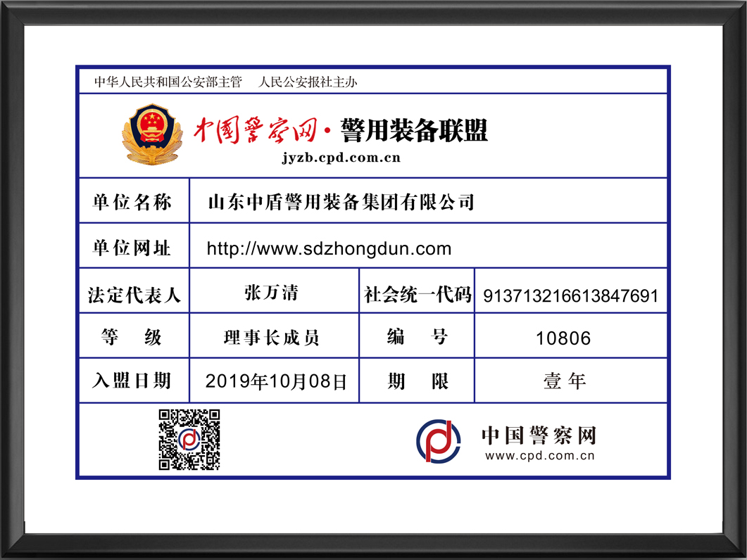Click the join date 2019年10月08日
747x560 pixels.
pyautogui.click(x=276, y=382)
